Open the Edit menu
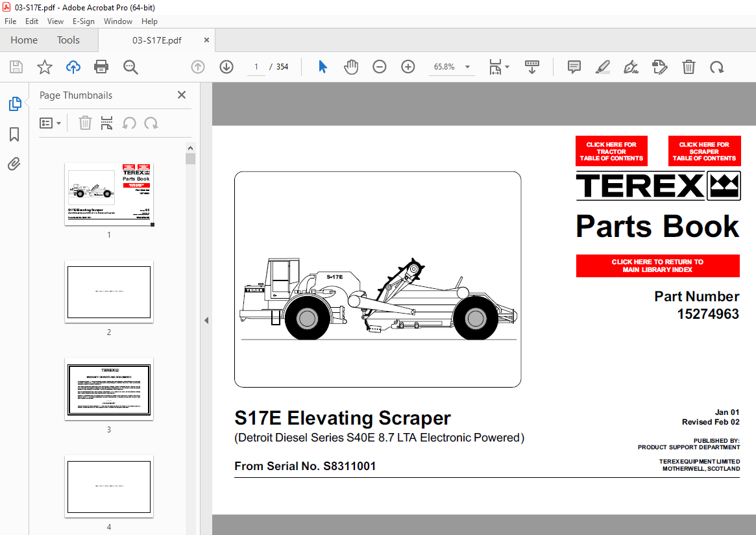The height and width of the screenshot is (535, 756). pyautogui.click(x=32, y=21)
